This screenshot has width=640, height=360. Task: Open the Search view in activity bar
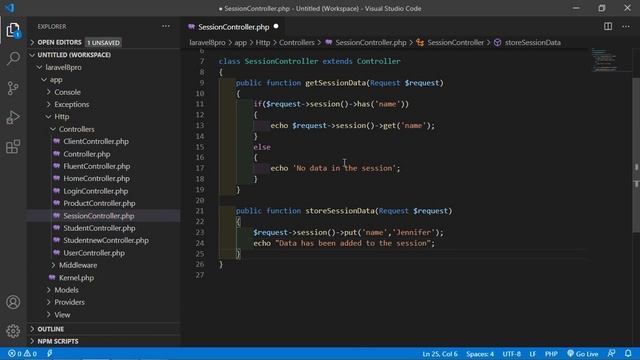tap(13, 59)
